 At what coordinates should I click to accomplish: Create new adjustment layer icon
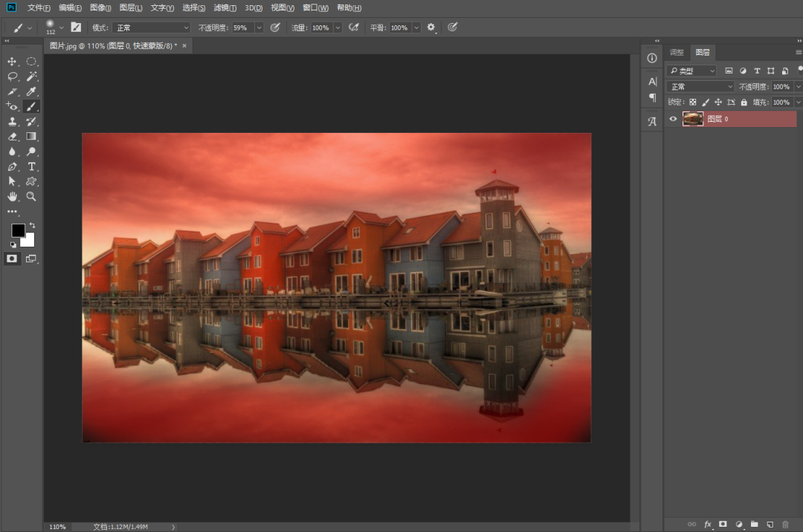pyautogui.click(x=738, y=525)
